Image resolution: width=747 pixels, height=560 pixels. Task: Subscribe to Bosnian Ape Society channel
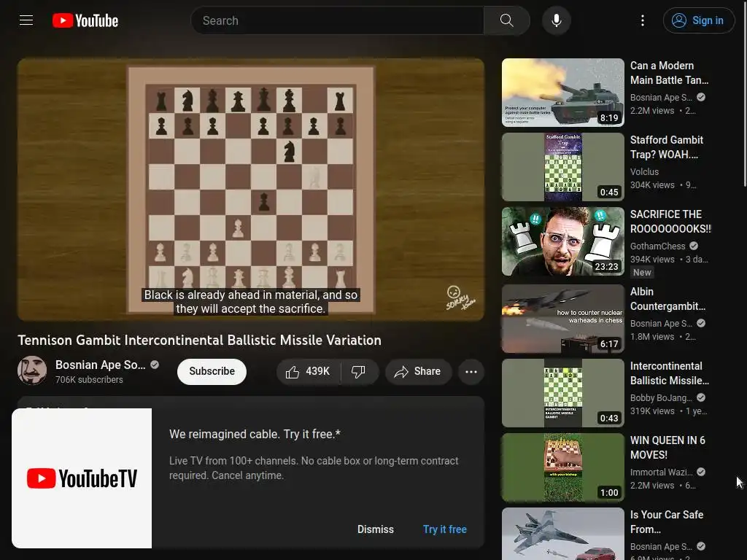[x=212, y=371]
